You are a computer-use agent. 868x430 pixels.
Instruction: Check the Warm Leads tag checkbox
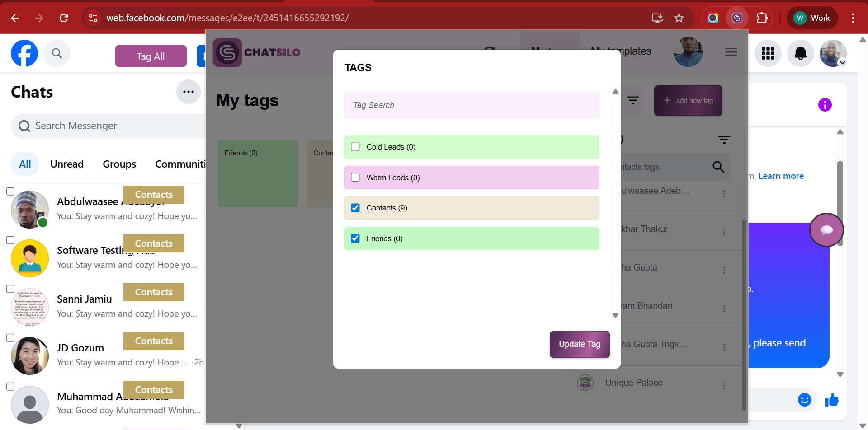(355, 178)
